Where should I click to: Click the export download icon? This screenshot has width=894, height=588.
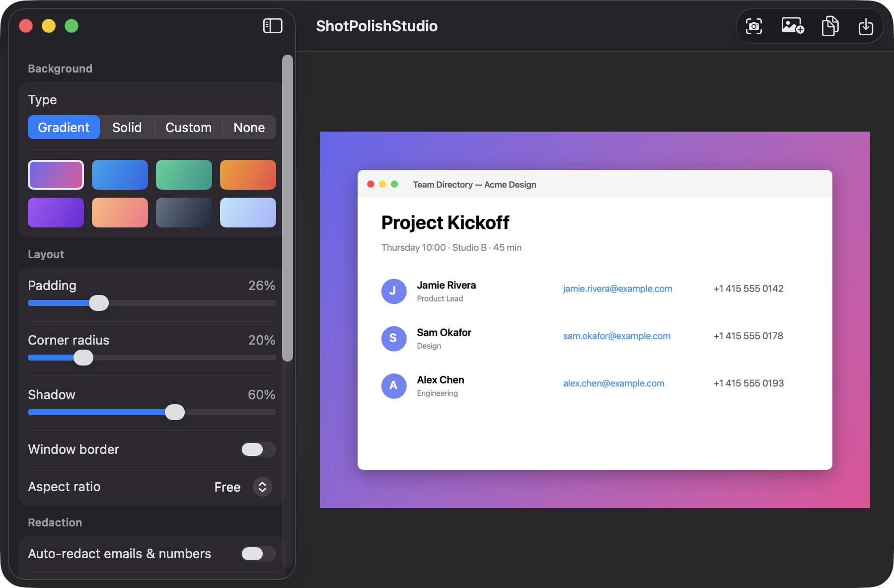[x=866, y=26]
